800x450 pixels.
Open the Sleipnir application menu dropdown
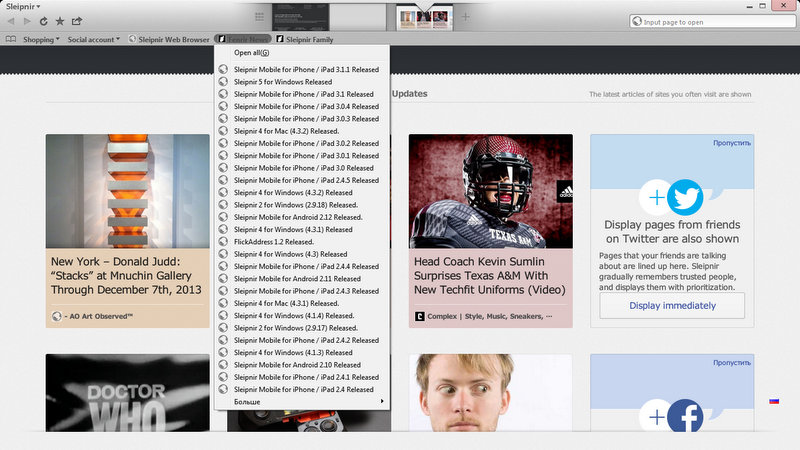pyautogui.click(x=23, y=7)
